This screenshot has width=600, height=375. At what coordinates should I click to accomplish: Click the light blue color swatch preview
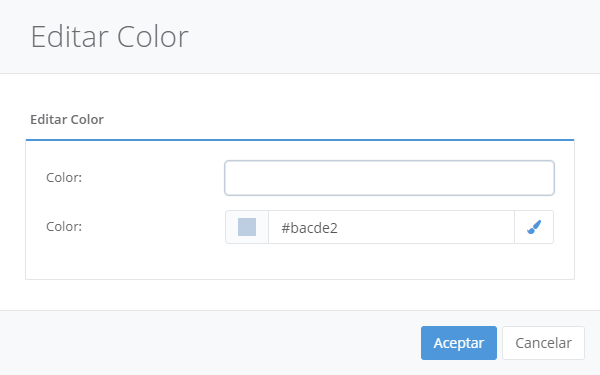point(247,227)
